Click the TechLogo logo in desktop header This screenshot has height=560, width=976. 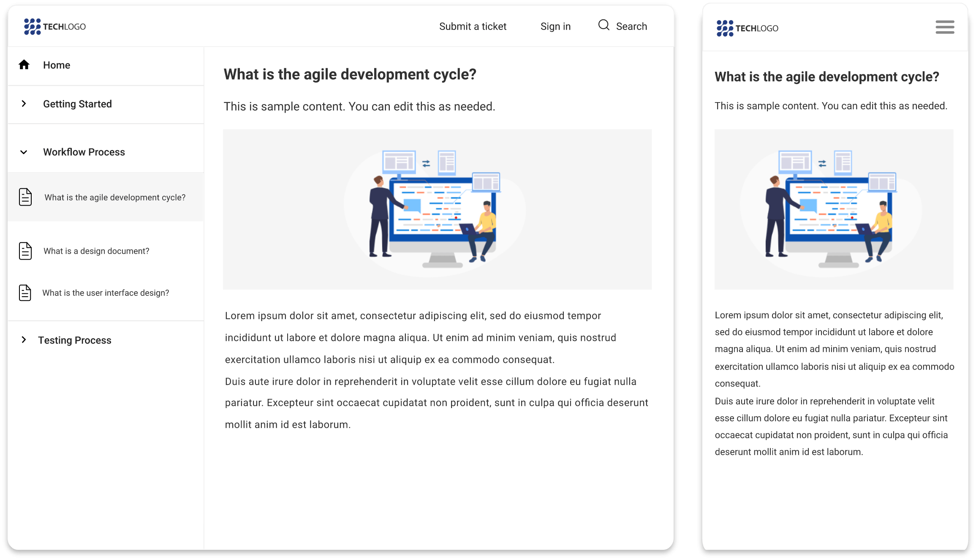click(55, 27)
